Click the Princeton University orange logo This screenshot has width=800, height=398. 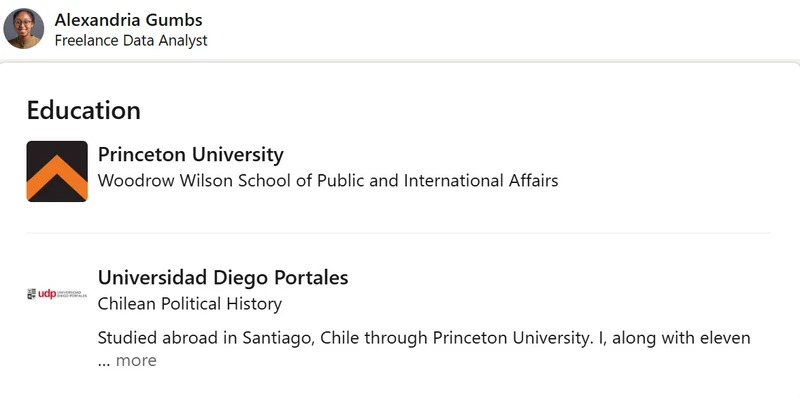coord(57,171)
